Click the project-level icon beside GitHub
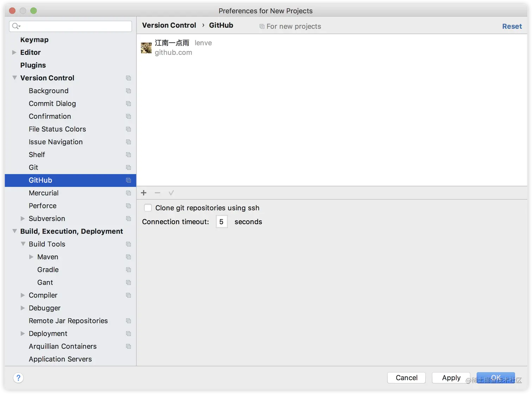The height and width of the screenshot is (394, 532). pos(128,180)
